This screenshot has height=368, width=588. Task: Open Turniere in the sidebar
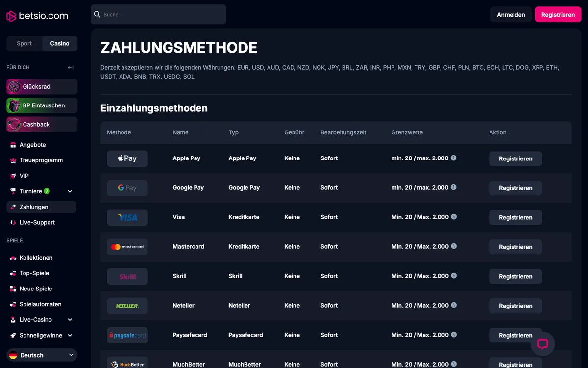click(30, 191)
